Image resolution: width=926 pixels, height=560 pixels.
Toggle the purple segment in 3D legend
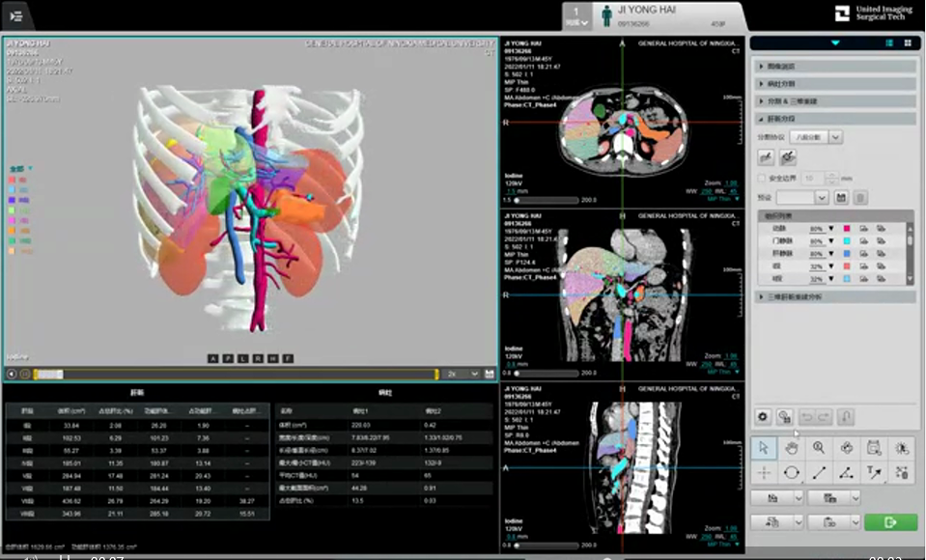pyautogui.click(x=12, y=200)
